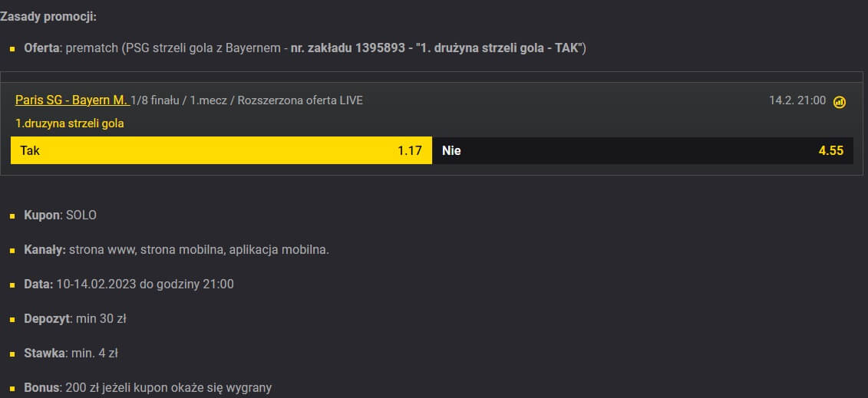Select the yellow 'Tak' bet at 1.17
The image size is (868, 398).
point(221,151)
